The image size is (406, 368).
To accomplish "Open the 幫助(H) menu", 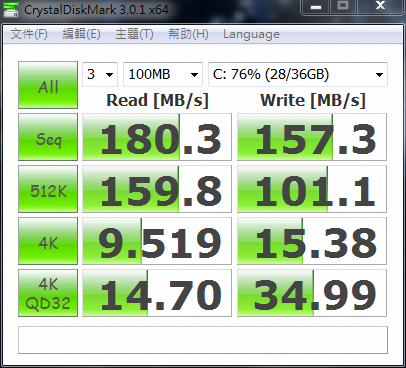I will pyautogui.click(x=188, y=34).
